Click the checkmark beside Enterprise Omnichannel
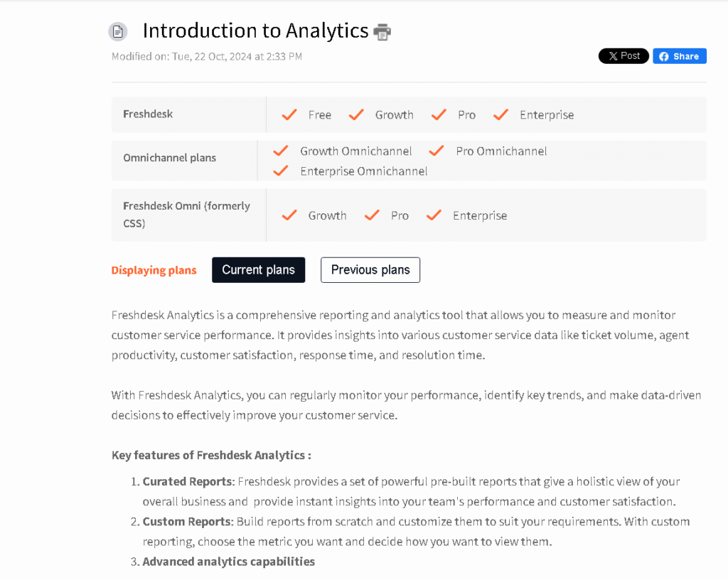728x580 pixels. pyautogui.click(x=280, y=171)
